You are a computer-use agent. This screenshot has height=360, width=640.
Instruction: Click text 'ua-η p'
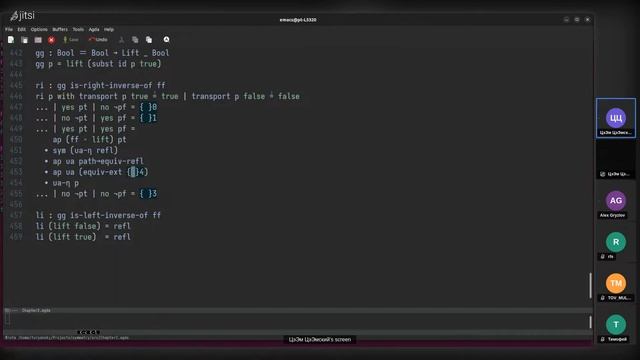[66, 183]
